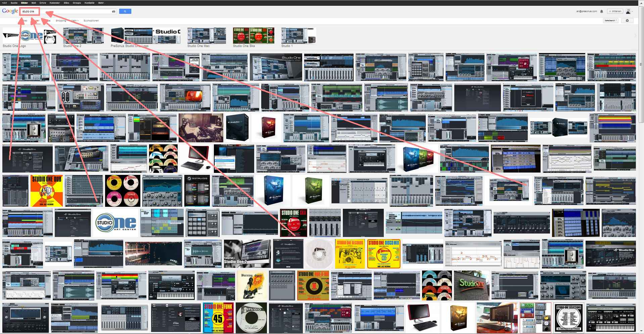Open Drive in the top bar

[x=43, y=3]
